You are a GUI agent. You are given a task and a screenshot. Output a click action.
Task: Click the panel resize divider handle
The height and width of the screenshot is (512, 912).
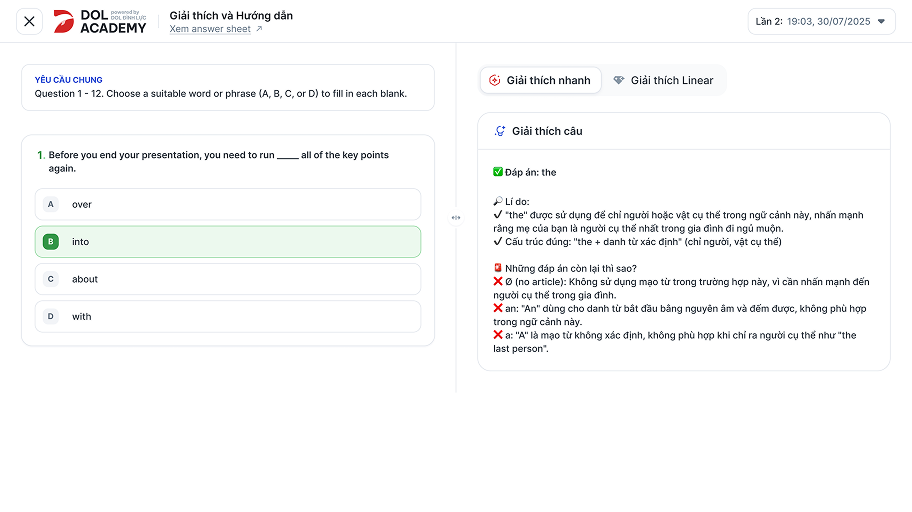point(456,217)
